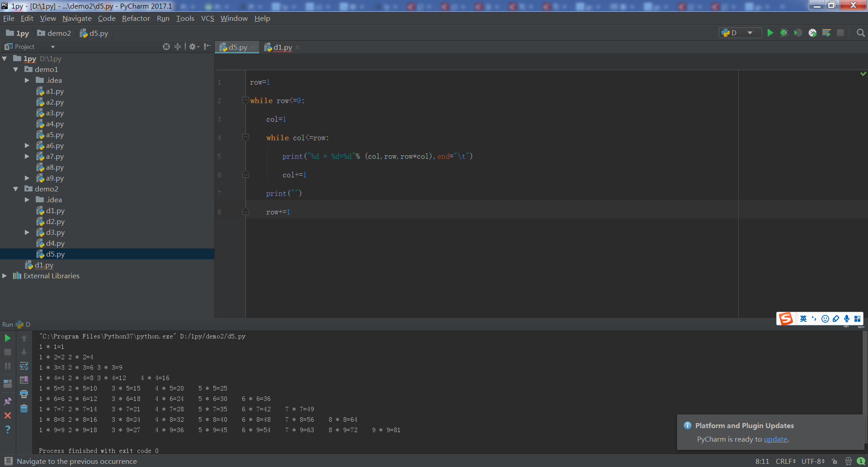
Task: Expand the d3.py node
Action: pyautogui.click(x=27, y=232)
